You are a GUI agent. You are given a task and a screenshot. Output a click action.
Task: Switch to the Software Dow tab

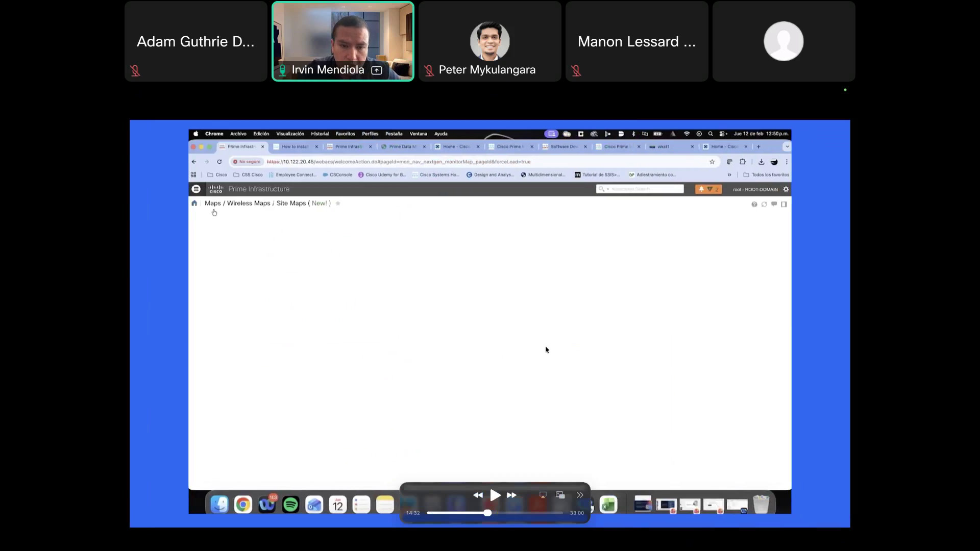[x=564, y=146]
